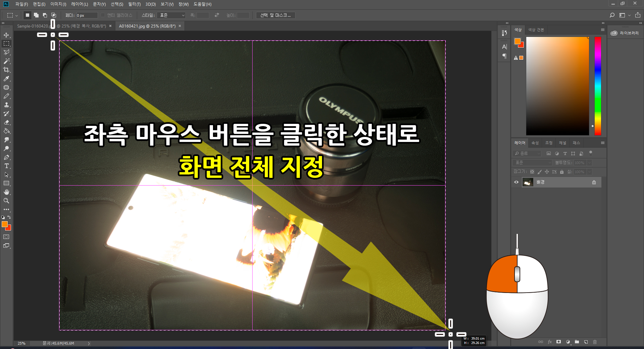Toggle the 앤티 앨리어스 checkbox
644x349 pixels.
pyautogui.click(x=103, y=15)
